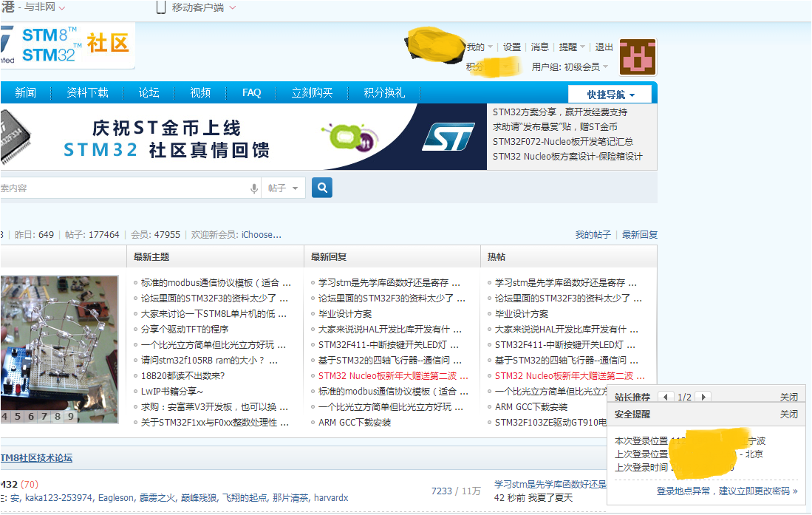Open the 立刻购买 navigation tab

coord(312,93)
